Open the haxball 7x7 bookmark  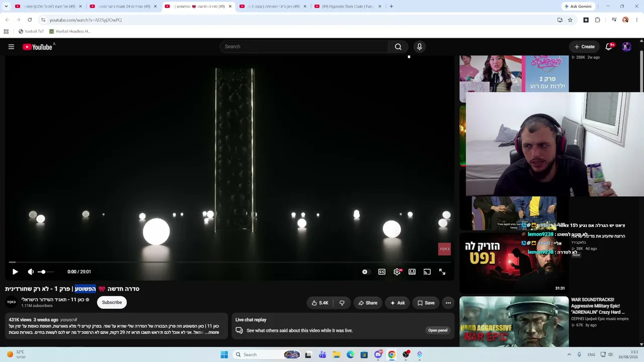click(x=31, y=31)
